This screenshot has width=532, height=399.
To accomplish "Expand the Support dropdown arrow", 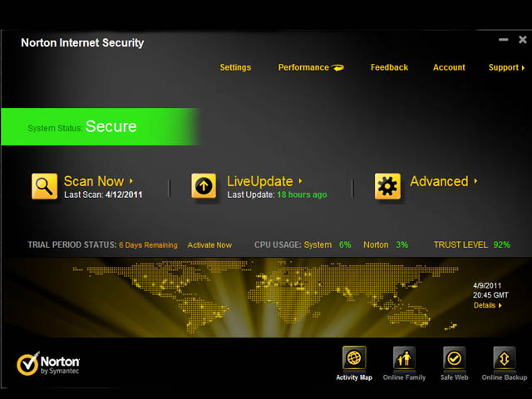I will click(x=523, y=67).
